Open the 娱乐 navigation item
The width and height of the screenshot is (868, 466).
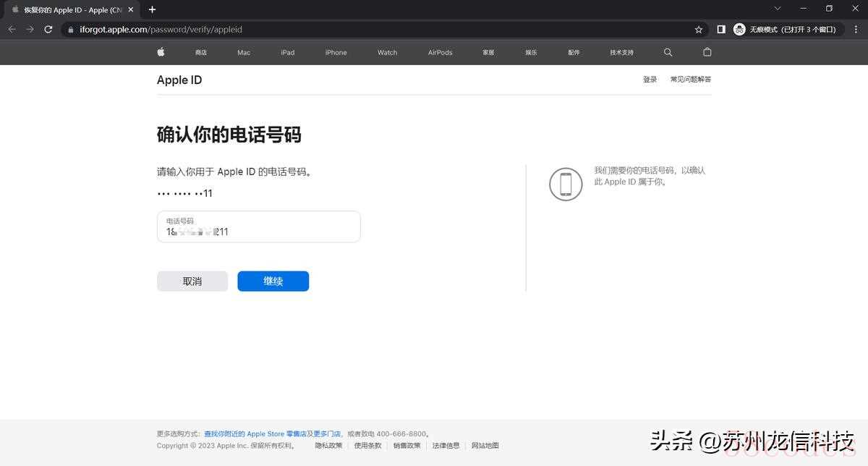[x=531, y=53]
